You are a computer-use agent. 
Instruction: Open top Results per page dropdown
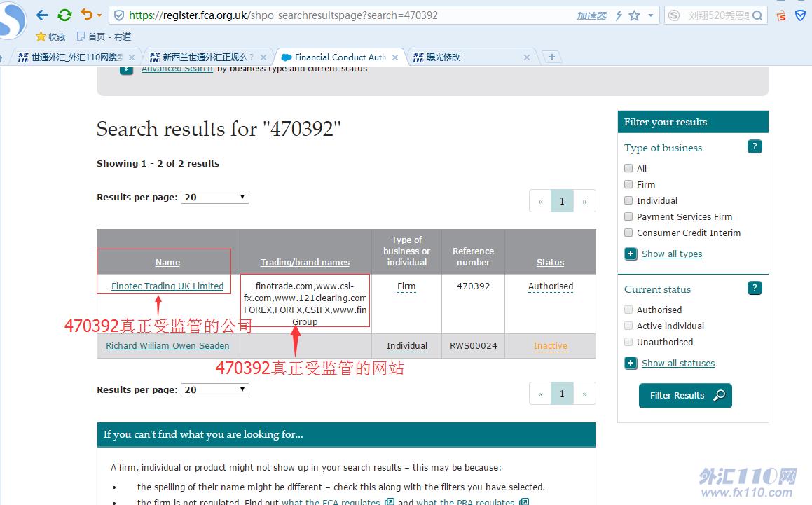(215, 198)
